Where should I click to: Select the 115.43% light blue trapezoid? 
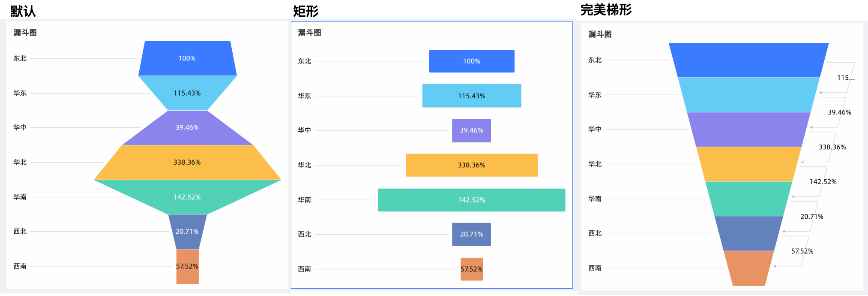click(x=187, y=93)
